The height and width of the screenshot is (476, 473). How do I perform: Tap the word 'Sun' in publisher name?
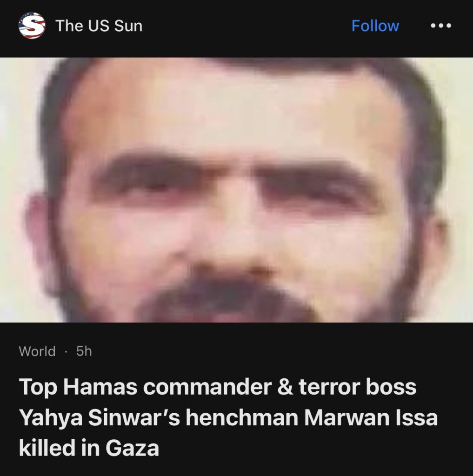pos(128,26)
